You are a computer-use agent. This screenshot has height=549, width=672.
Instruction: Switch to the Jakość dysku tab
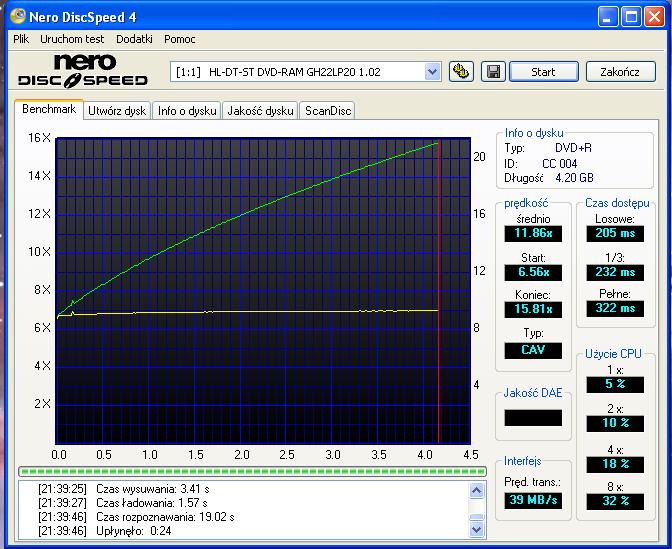(x=260, y=111)
